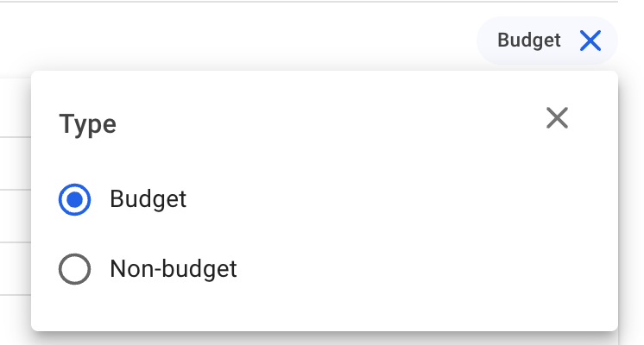Keep type filter set to Budget

click(x=75, y=200)
